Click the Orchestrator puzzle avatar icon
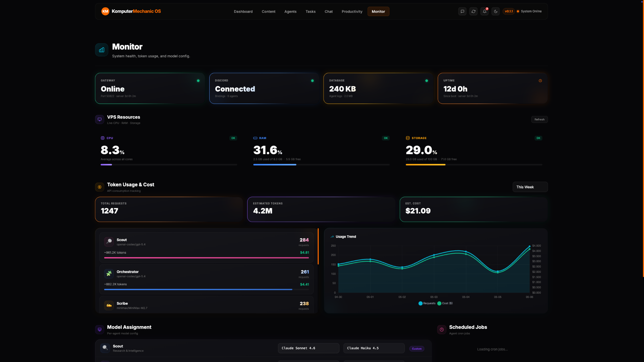The height and width of the screenshot is (362, 644). click(109, 274)
